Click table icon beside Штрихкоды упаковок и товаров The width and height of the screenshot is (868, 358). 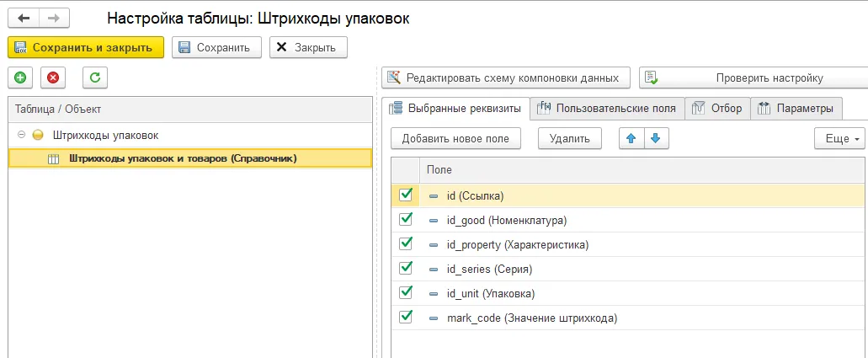tap(53, 159)
